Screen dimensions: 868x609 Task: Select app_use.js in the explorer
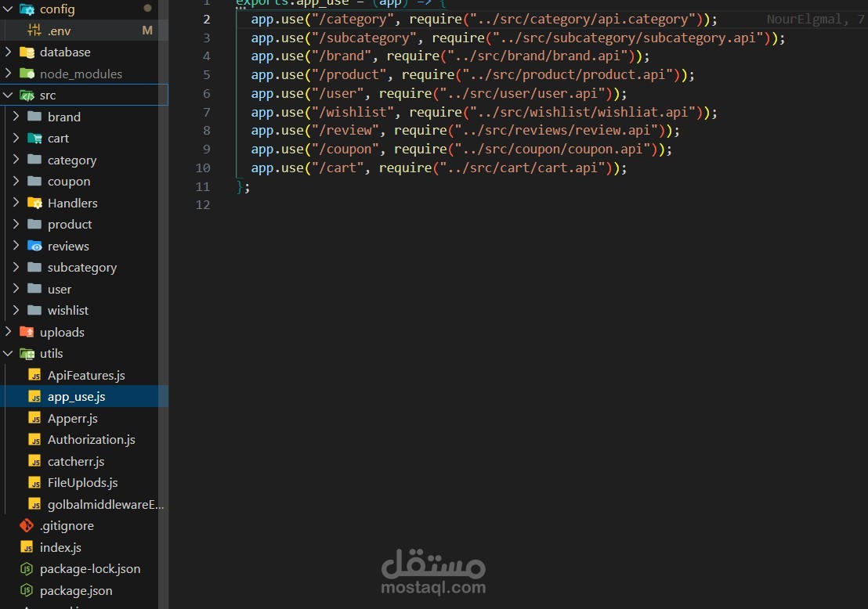pos(77,397)
